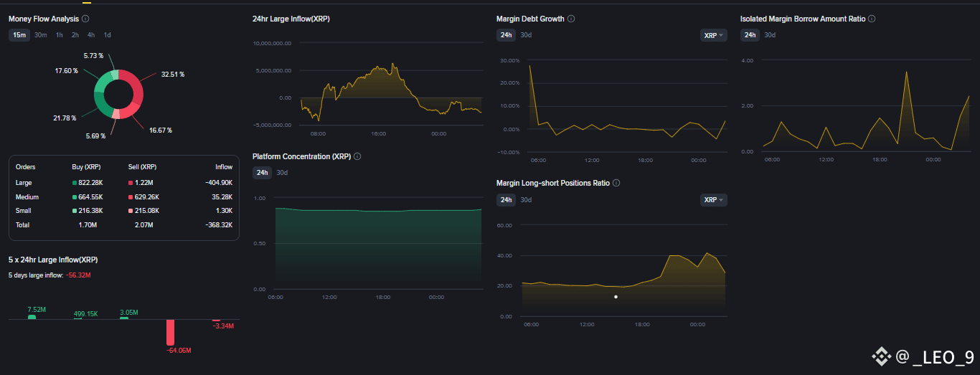Click info icon beside Isolated Margin Borrow Amount Ratio
Image resolution: width=980 pixels, height=375 pixels.
coord(872,19)
